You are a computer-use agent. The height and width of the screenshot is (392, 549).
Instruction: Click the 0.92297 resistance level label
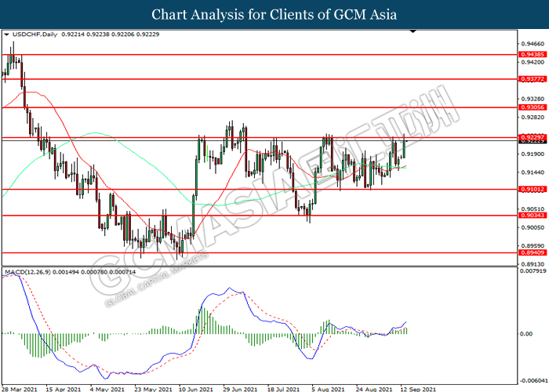[x=533, y=137]
